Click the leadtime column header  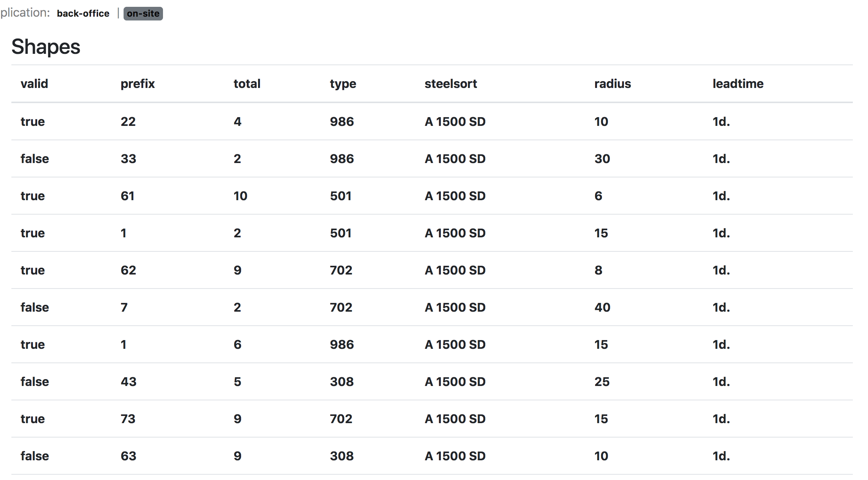click(738, 84)
